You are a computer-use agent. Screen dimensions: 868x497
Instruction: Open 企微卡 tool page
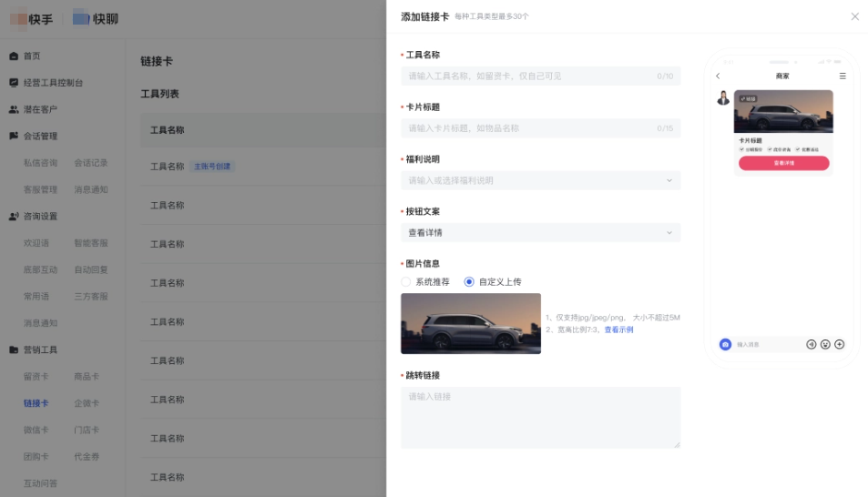point(87,403)
